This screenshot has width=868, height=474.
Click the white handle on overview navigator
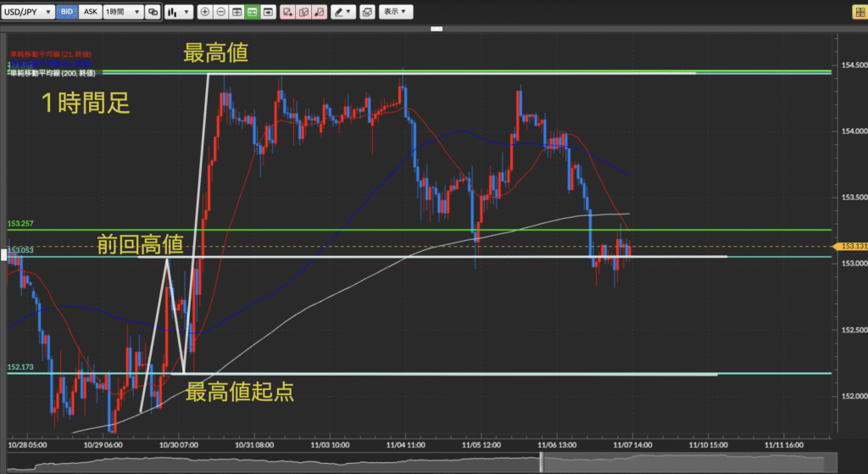541,461
